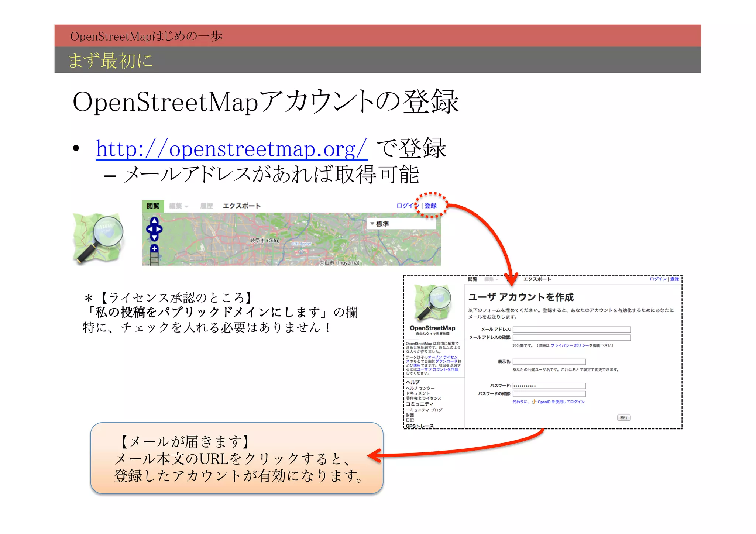The image size is (756, 534).
Task: Click the ログイン link above the map
Action: 408,206
